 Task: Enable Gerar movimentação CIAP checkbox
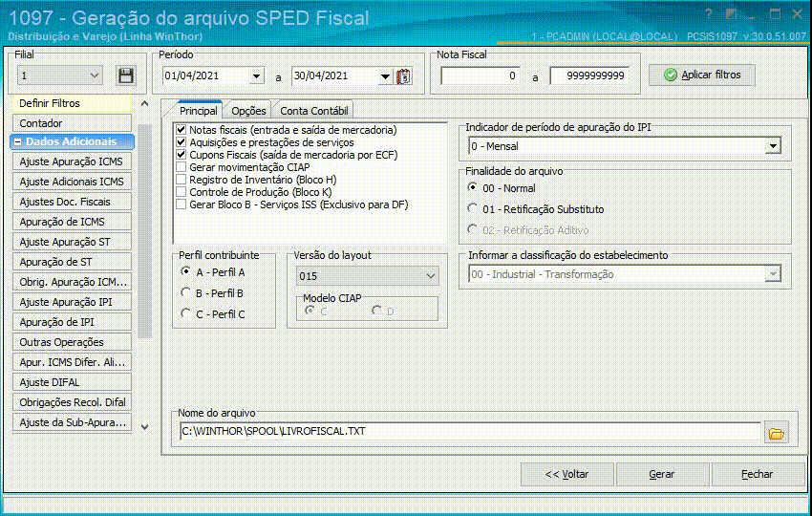[181, 167]
